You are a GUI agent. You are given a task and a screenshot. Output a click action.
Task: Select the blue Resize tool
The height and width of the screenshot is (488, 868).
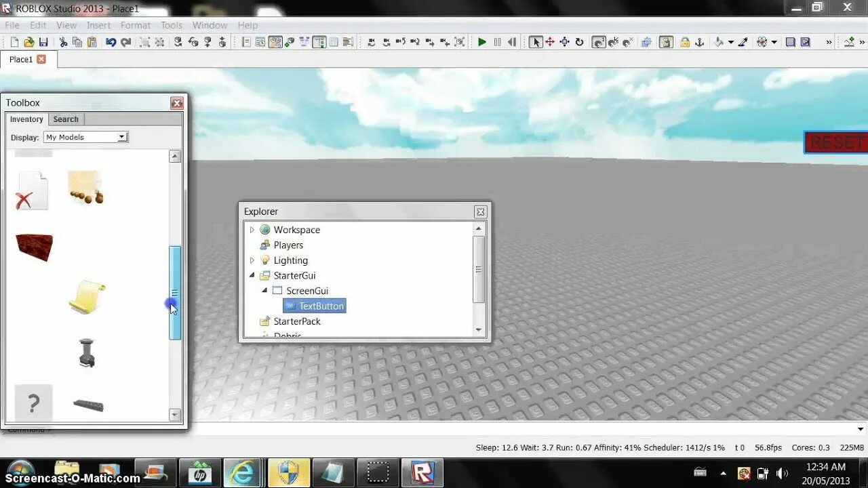[x=564, y=42]
